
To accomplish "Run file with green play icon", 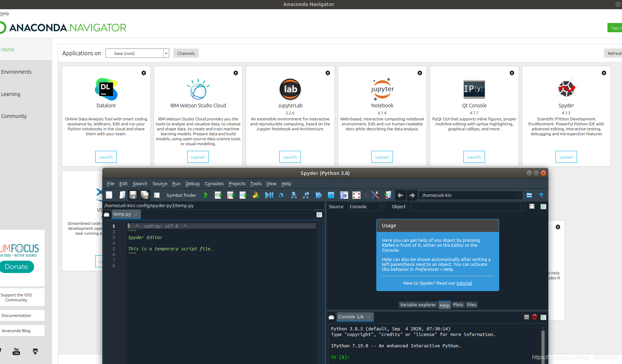I will [206, 195].
